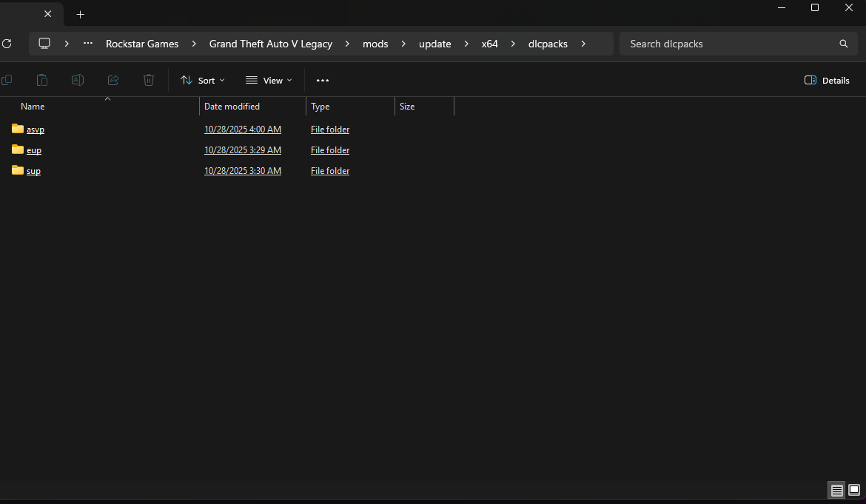Click File folder type in sup row
Image resolution: width=866 pixels, height=504 pixels.
click(329, 171)
